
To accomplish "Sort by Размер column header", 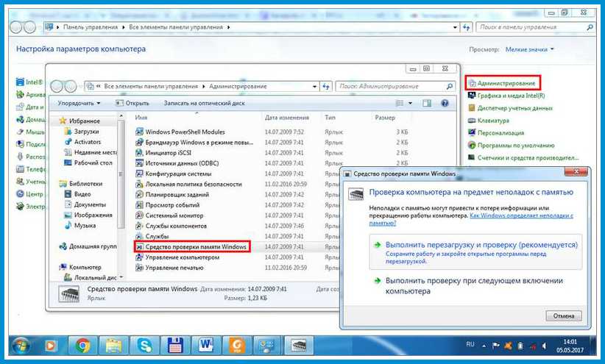I will (385, 117).
